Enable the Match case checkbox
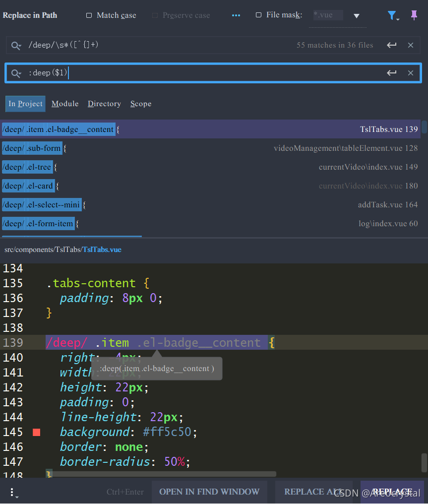 click(90, 15)
